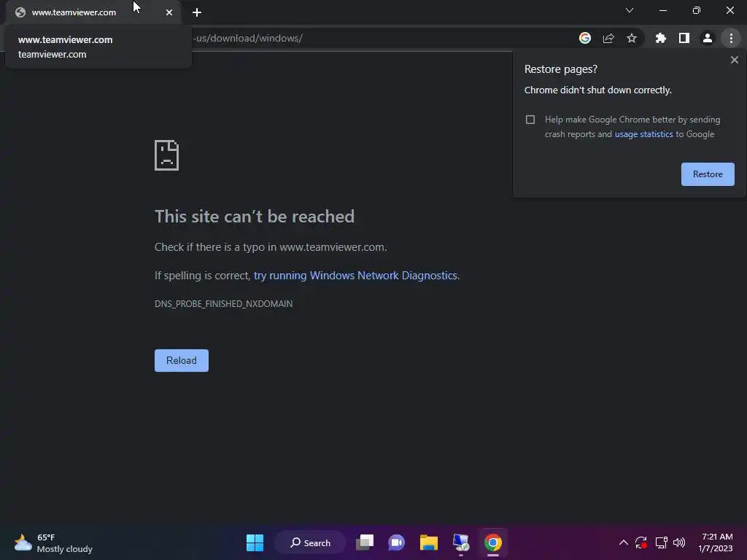This screenshot has height=560, width=747.
Task: Click the Google account icon in address bar
Action: [584, 38]
